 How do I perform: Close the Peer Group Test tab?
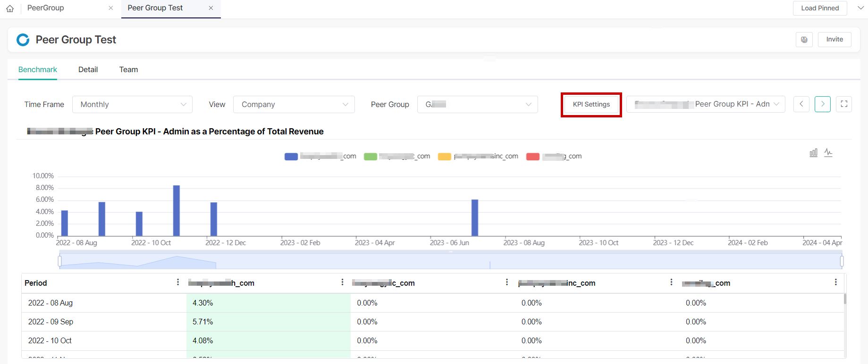[x=211, y=8]
